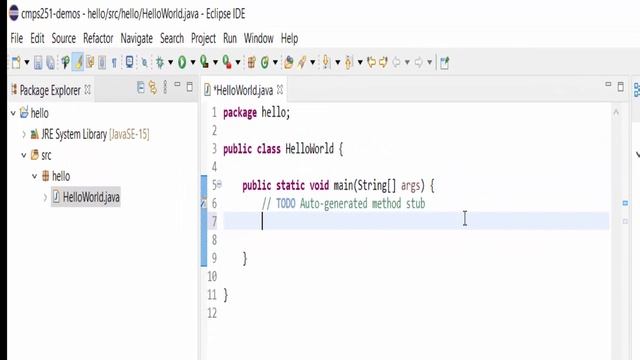The image size is (640, 360).
Task: Select the *HelloWorld.java editor tab
Action: pyautogui.click(x=243, y=90)
